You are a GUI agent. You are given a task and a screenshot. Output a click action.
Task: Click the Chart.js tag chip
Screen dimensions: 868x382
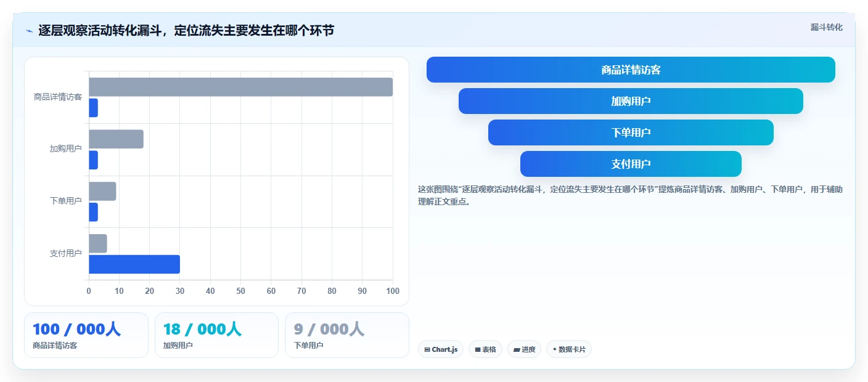click(441, 349)
